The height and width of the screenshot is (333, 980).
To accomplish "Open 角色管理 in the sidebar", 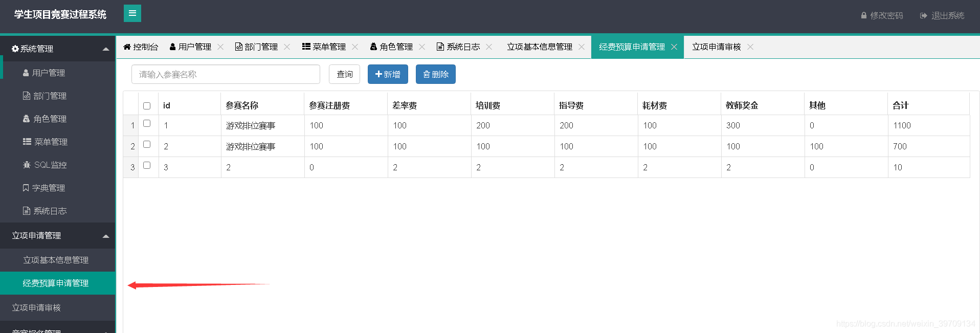I will pos(58,119).
